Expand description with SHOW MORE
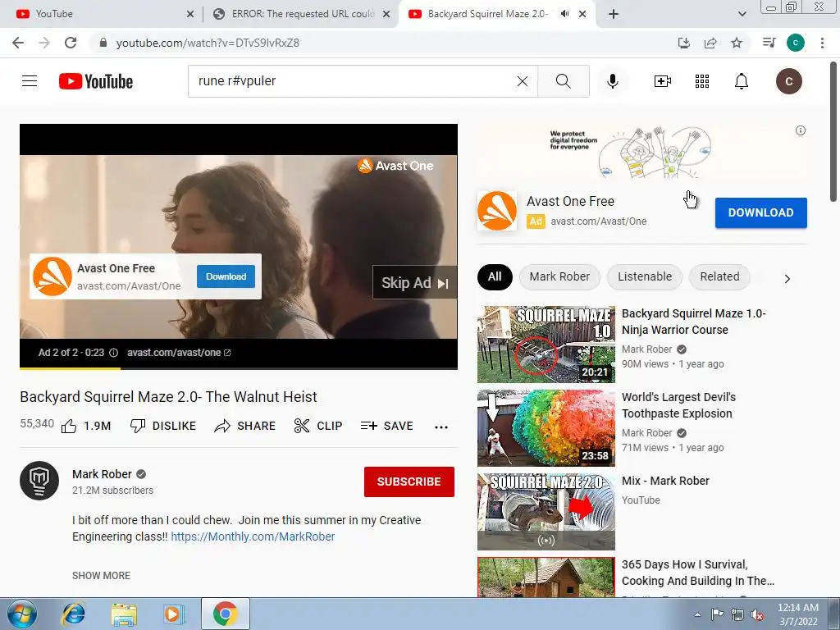The height and width of the screenshot is (630, 840). click(x=101, y=575)
